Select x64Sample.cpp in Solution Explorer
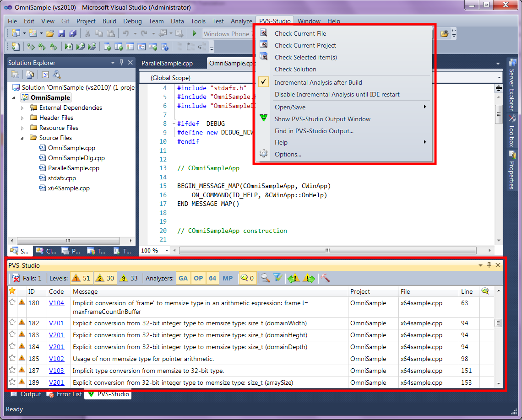The height and width of the screenshot is (420, 522). click(64, 188)
